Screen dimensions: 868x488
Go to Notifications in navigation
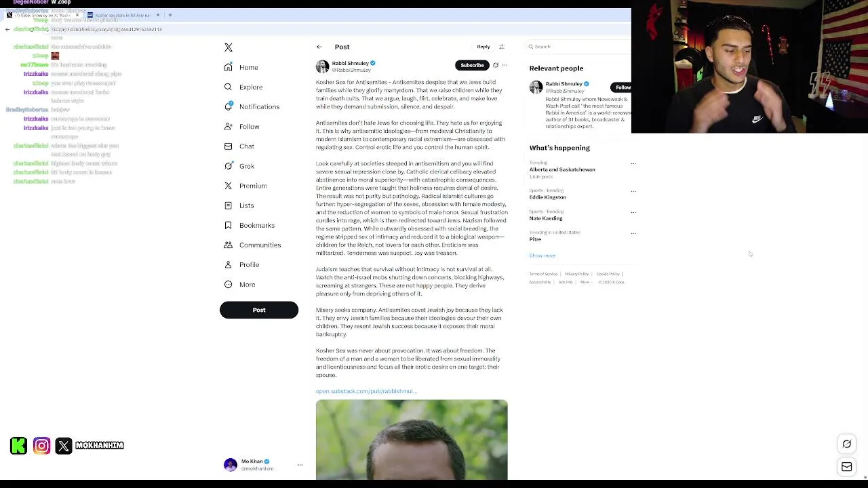pyautogui.click(x=259, y=106)
